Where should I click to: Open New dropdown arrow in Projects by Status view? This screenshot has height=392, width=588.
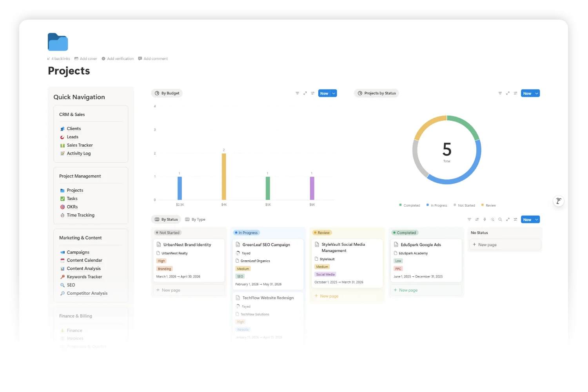tap(537, 93)
